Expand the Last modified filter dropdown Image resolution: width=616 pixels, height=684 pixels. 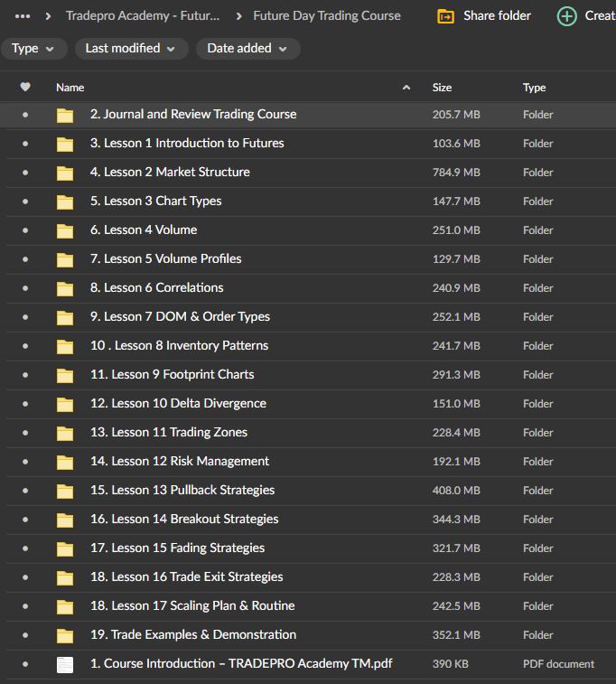coord(132,49)
